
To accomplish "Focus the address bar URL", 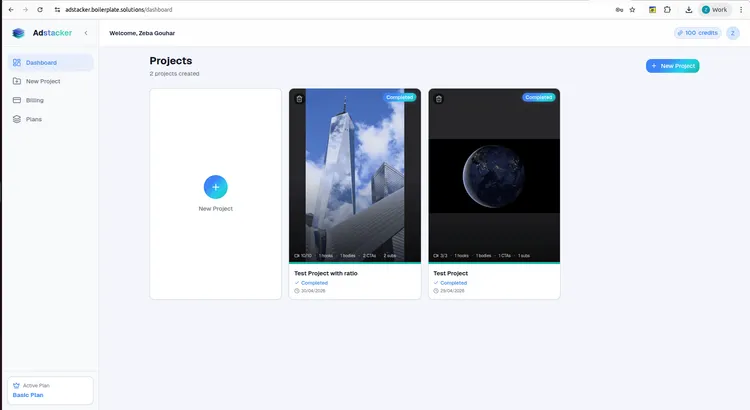I will [x=119, y=10].
